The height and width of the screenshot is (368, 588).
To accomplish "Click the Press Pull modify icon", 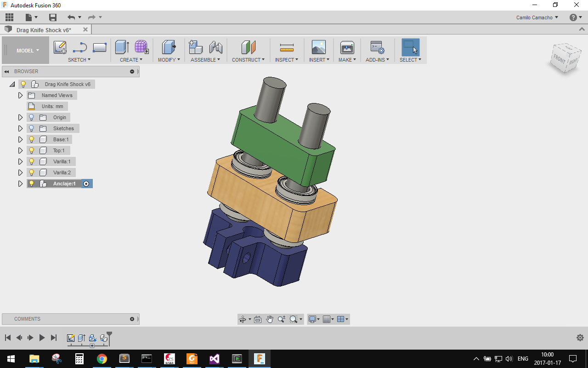I will click(x=169, y=47).
